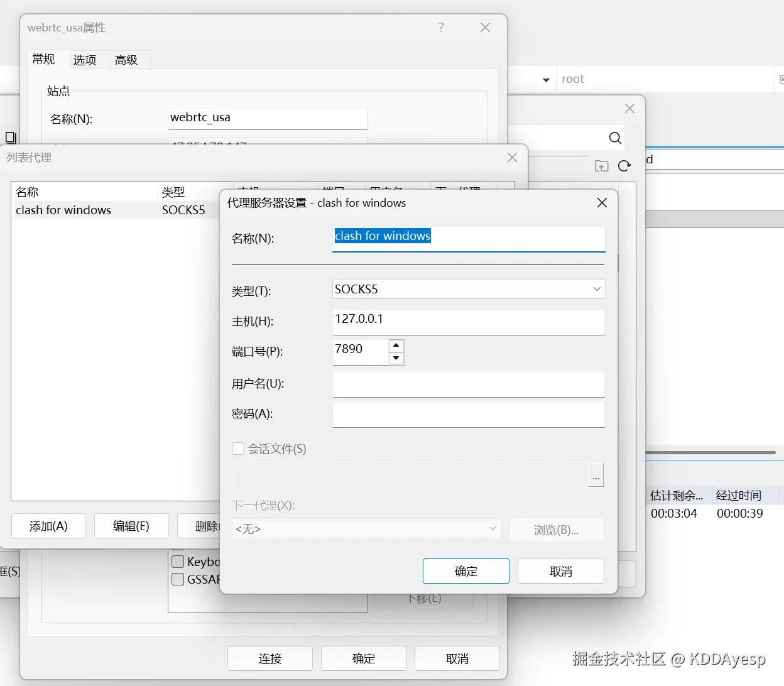The height and width of the screenshot is (686, 784).
Task: Click the 端口号(P) field showing 7890
Action: (361, 352)
